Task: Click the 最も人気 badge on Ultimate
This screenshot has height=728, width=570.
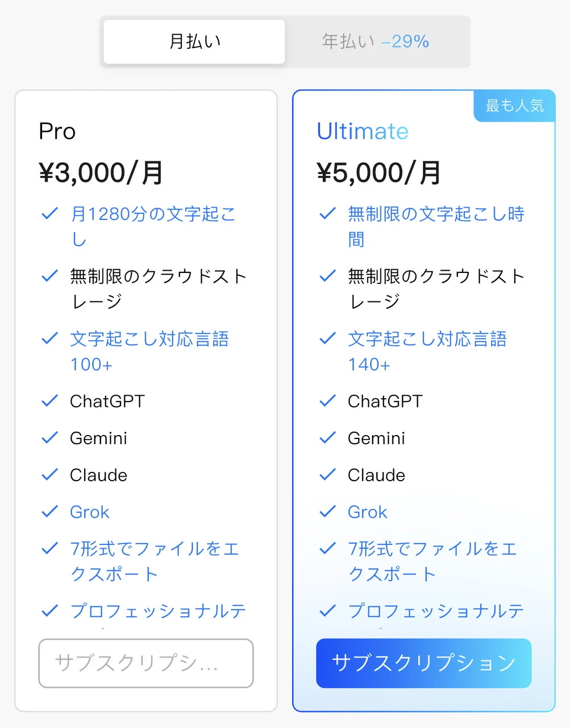Action: click(514, 105)
